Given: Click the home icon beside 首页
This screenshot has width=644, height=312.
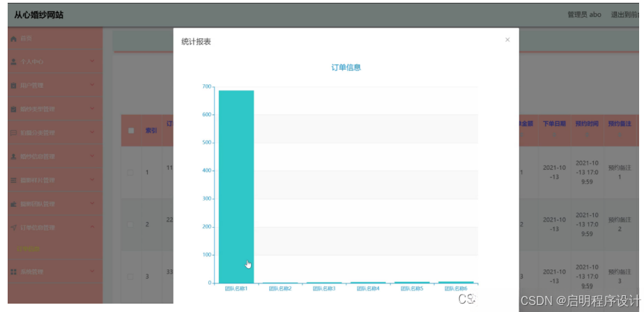Looking at the screenshot, I should 13,38.
